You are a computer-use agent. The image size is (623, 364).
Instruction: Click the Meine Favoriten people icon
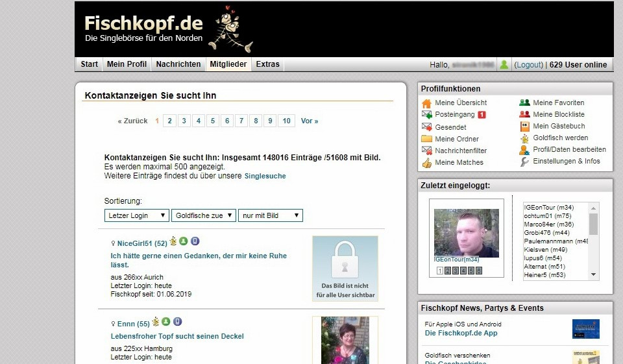point(524,103)
